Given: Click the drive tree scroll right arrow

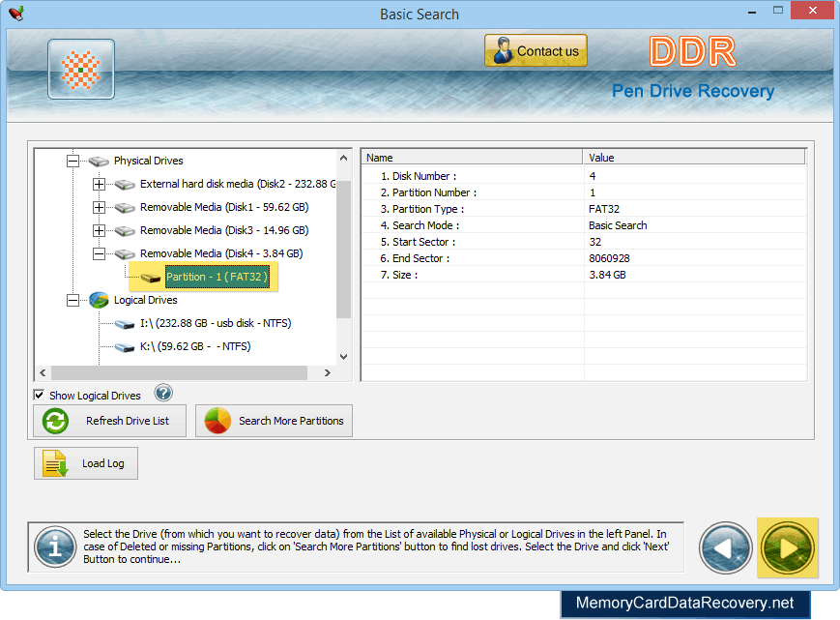Looking at the screenshot, I should tap(328, 372).
